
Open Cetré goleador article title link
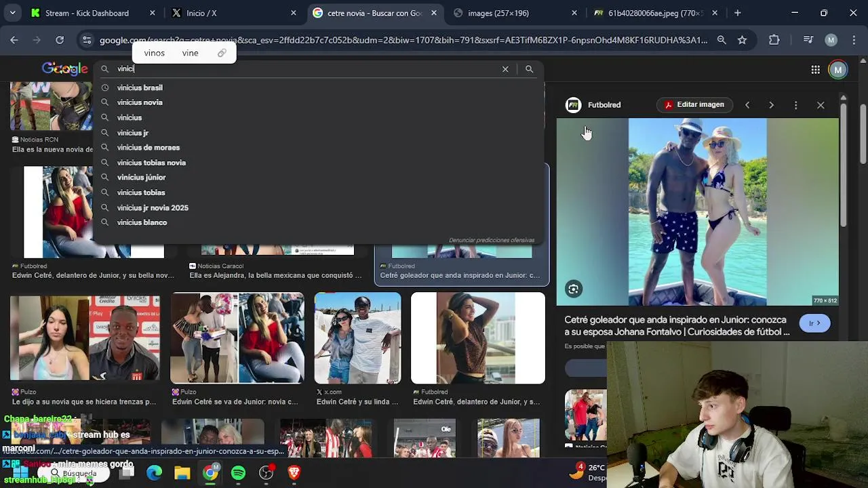[x=677, y=326]
